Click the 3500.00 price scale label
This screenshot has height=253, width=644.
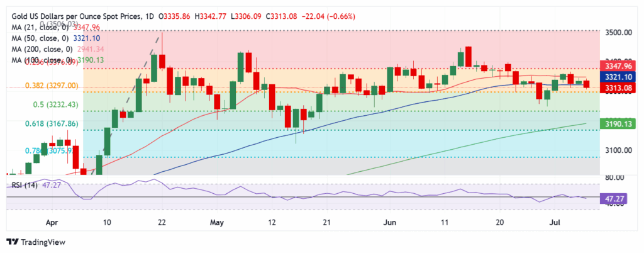618,32
